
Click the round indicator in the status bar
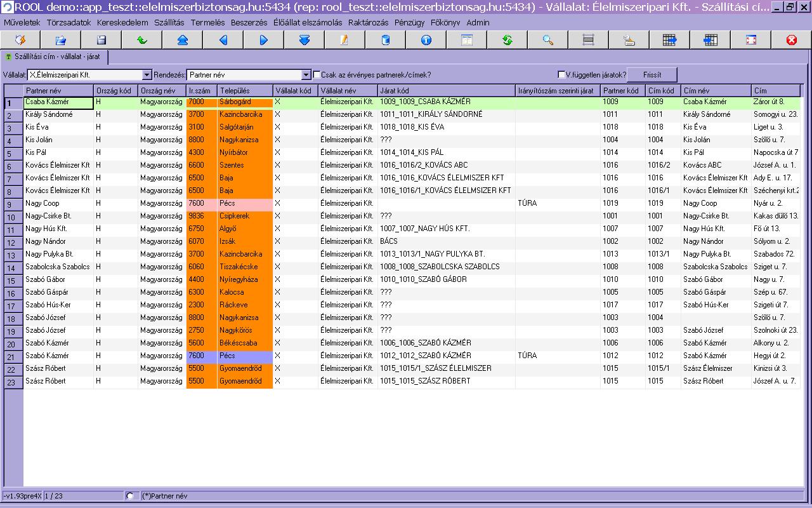coord(130,495)
